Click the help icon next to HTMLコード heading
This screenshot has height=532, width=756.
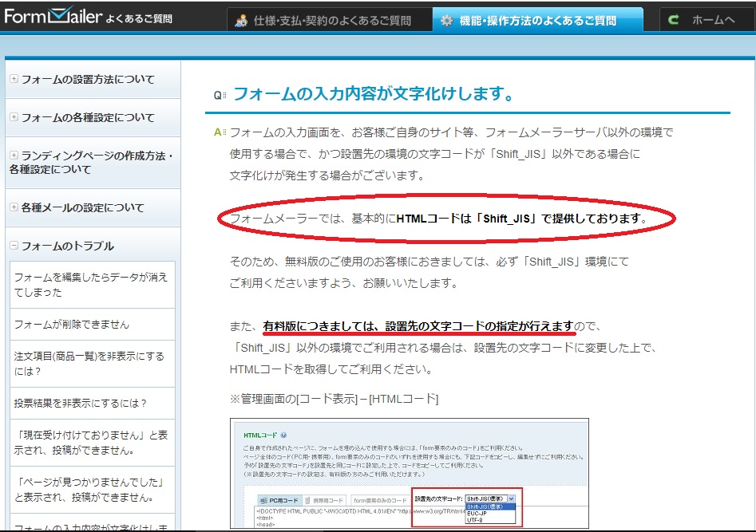pyautogui.click(x=284, y=435)
